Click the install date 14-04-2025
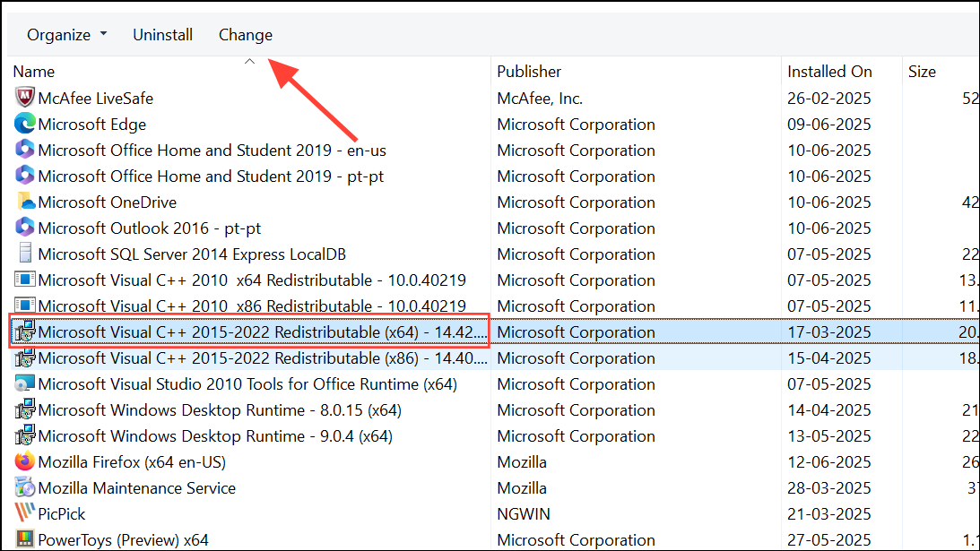The image size is (980, 551). click(828, 409)
